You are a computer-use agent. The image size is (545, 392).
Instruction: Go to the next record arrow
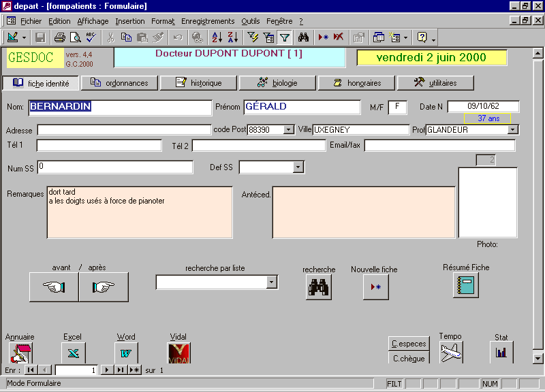point(107,370)
